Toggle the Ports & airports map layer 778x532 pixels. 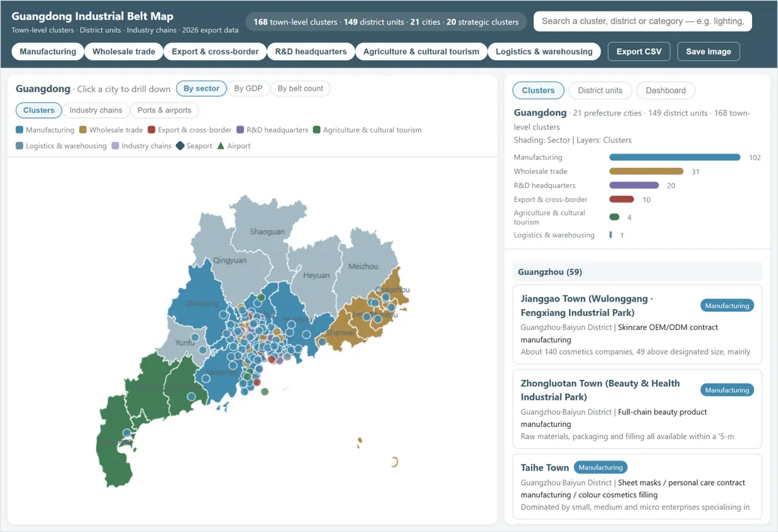tap(164, 110)
